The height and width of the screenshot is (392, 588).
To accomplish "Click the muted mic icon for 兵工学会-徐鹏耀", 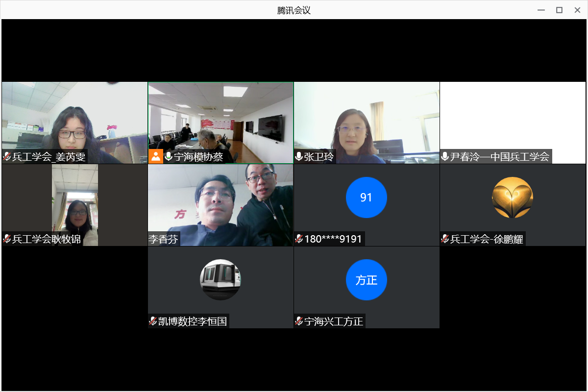I will [445, 239].
